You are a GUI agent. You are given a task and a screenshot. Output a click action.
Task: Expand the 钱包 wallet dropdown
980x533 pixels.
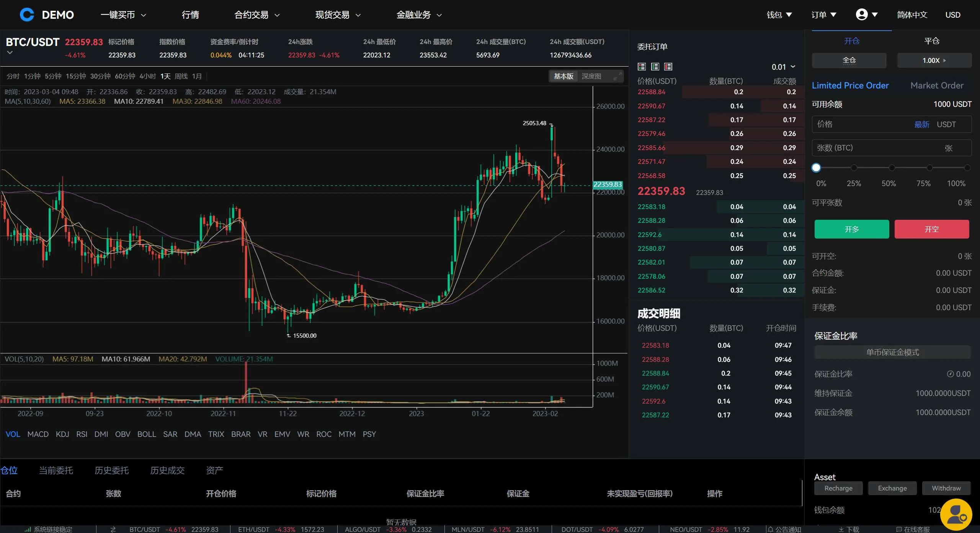pos(779,15)
